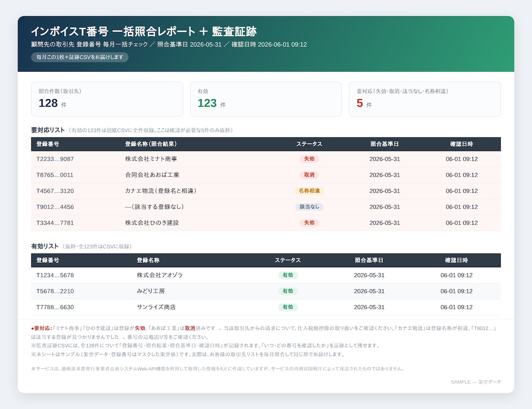
Task: Click the SAMPLE — 架空データ footer label
Action: click(x=476, y=382)
